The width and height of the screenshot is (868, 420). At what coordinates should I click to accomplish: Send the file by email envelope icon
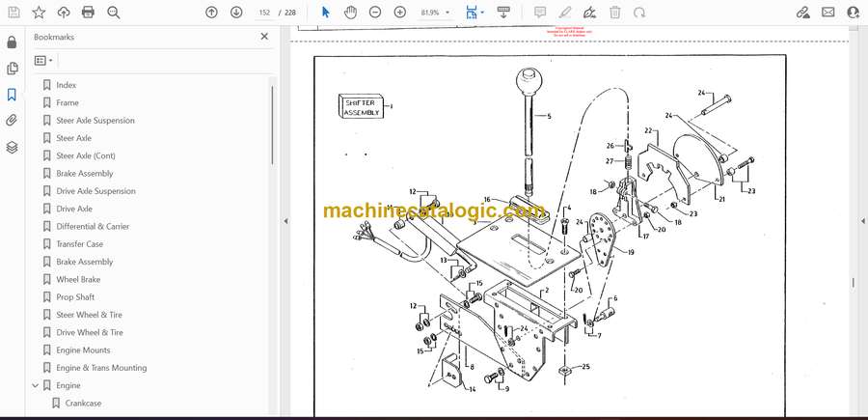point(828,13)
